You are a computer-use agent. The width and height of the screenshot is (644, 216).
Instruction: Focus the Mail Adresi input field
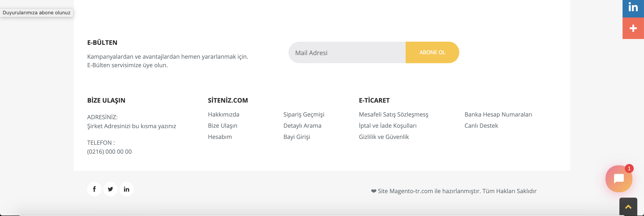347,52
